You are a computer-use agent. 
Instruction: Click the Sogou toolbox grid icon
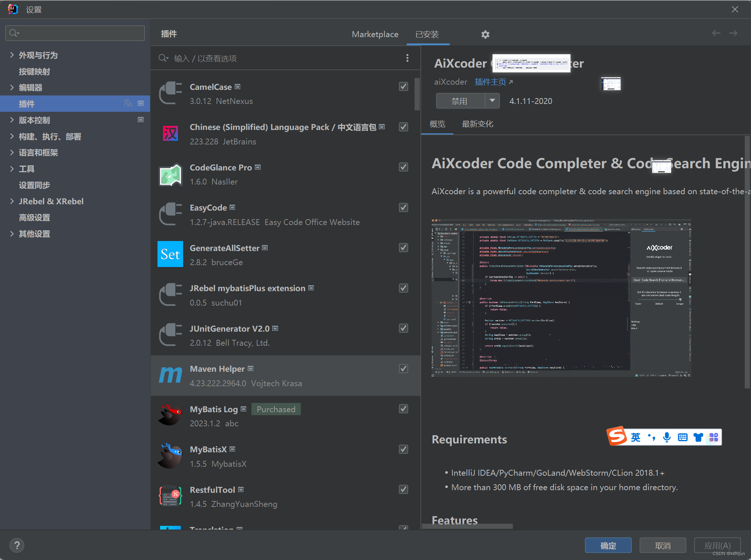coord(713,437)
